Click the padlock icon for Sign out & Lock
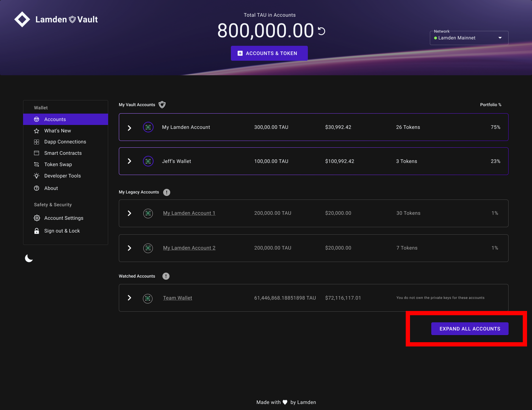The image size is (532, 410). click(37, 231)
